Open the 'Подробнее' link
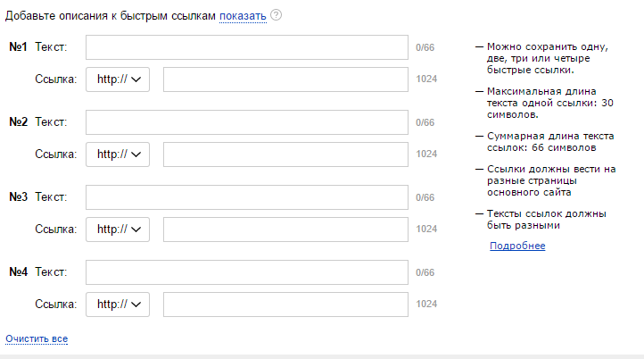 (517, 246)
